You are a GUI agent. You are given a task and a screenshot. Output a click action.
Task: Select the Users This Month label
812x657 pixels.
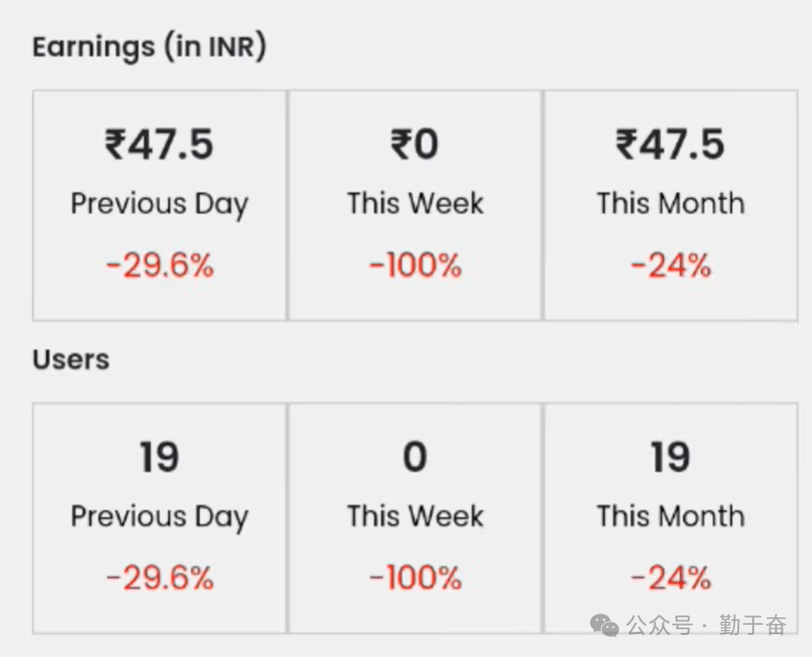tap(670, 516)
